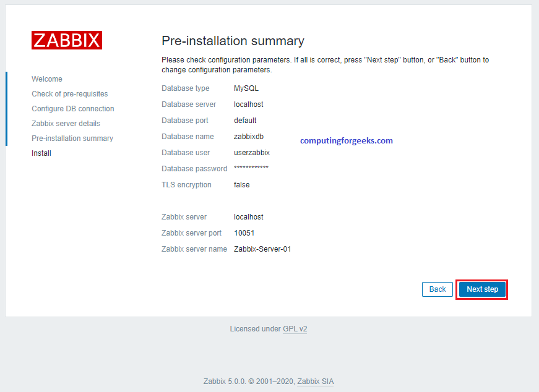Select Configure DB connection step
The height and width of the screenshot is (392, 539).
tap(73, 109)
